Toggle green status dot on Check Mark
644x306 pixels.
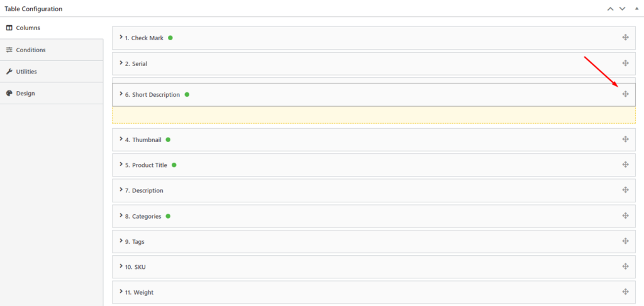coord(170,38)
